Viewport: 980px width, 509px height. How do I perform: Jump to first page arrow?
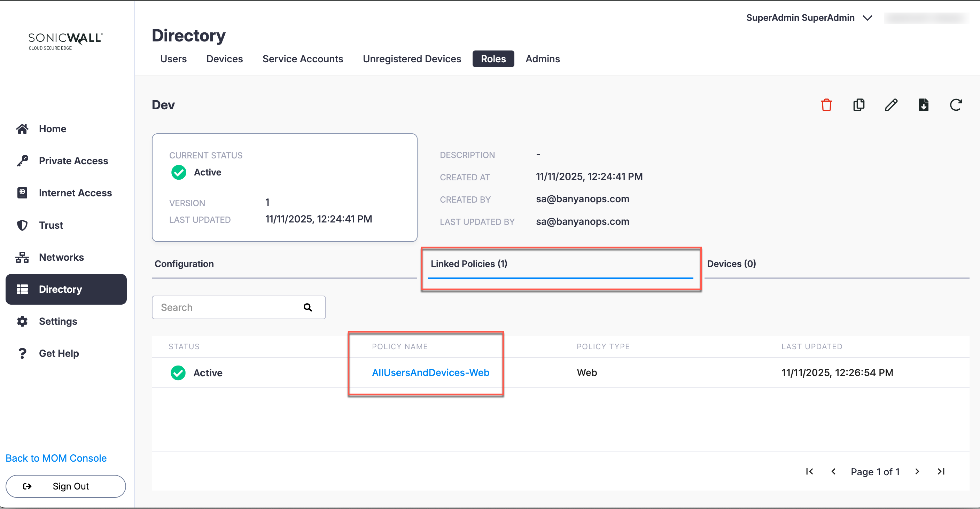(x=809, y=472)
